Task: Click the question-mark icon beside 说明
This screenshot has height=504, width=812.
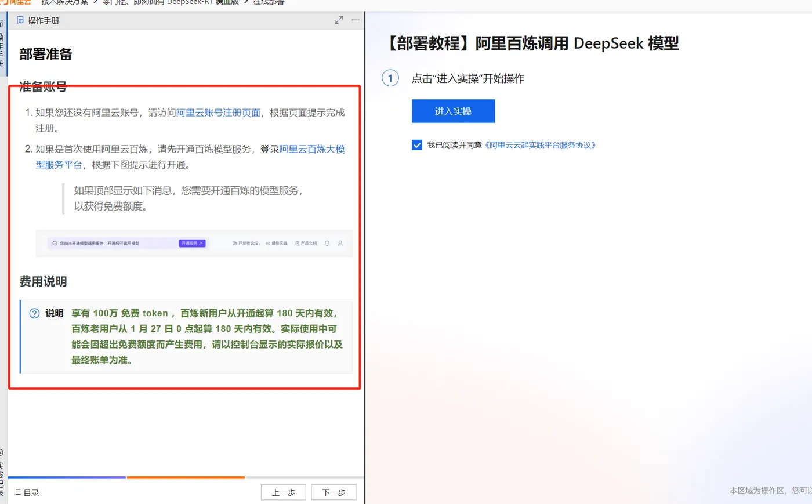Action: 34,313
